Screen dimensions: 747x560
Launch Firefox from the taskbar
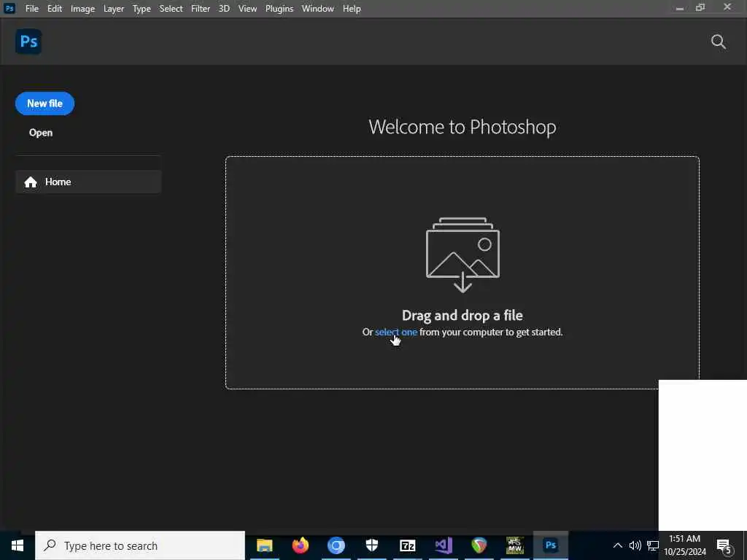[x=300, y=545]
